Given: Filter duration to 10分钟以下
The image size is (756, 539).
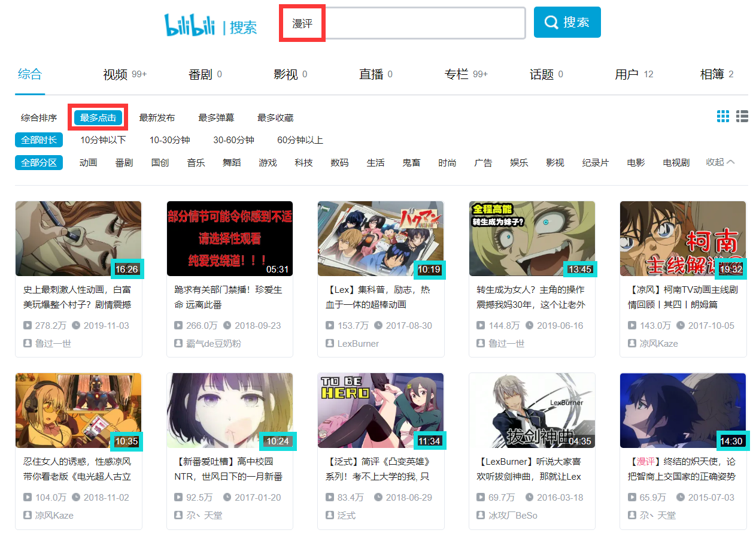Looking at the screenshot, I should [104, 140].
